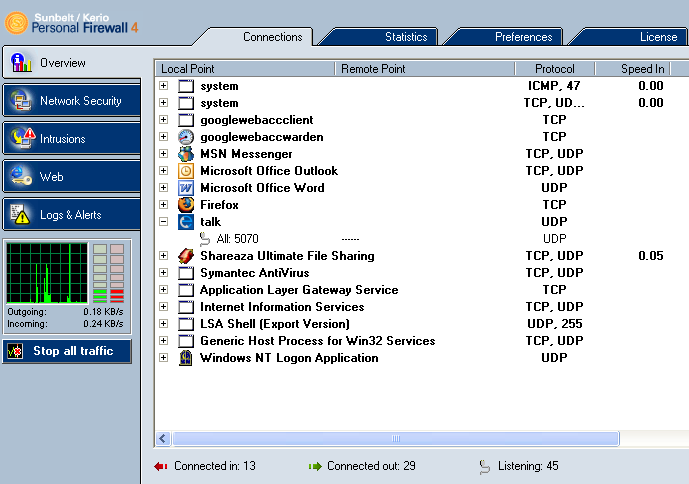Click the green Connected out arrow icon

(x=315, y=466)
